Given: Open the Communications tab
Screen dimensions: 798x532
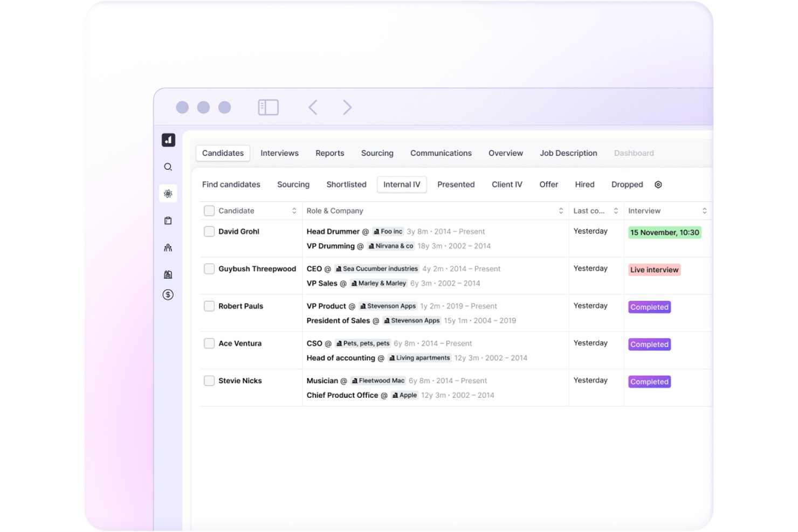Looking at the screenshot, I should 441,153.
